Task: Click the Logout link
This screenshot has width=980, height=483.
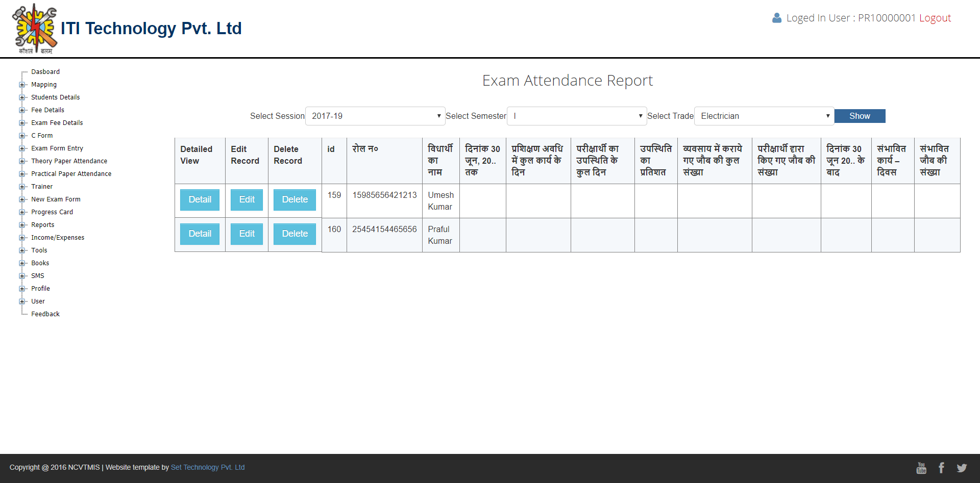Action: (x=935, y=18)
